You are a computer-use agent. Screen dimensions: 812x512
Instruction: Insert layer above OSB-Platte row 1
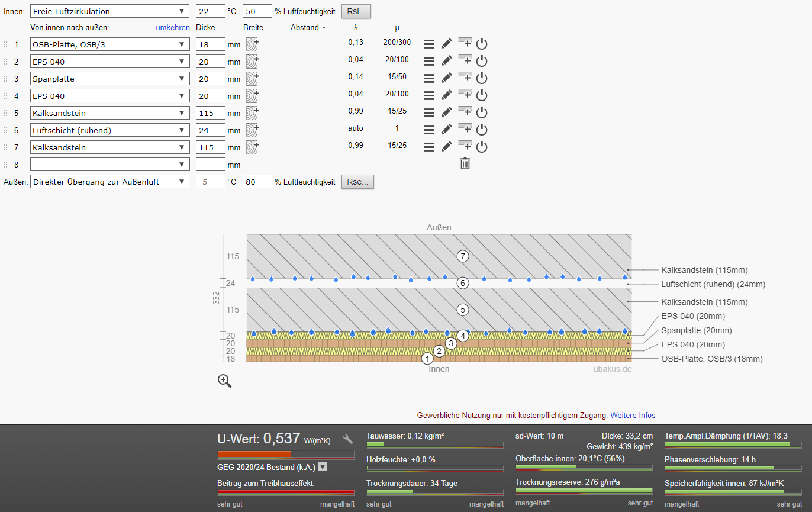click(x=465, y=43)
